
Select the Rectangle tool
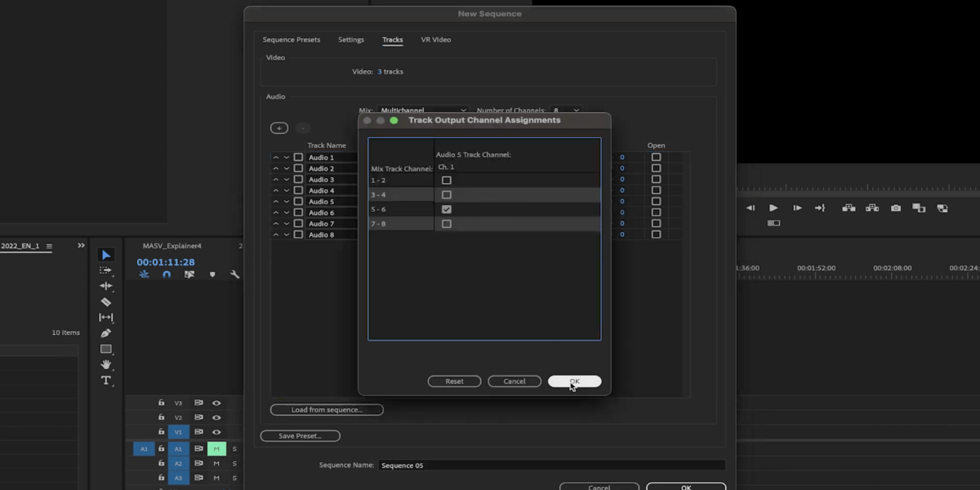click(x=106, y=349)
